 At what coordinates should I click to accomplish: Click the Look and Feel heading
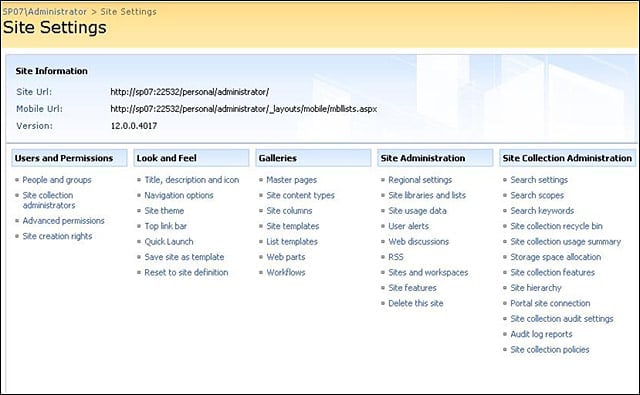coord(167,158)
